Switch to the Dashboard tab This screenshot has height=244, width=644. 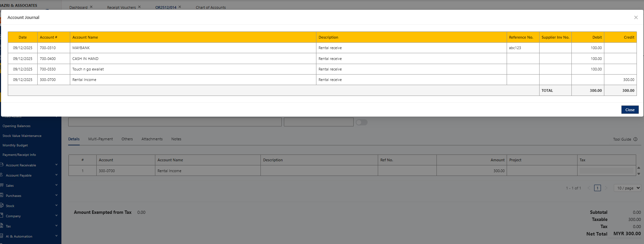[78, 7]
